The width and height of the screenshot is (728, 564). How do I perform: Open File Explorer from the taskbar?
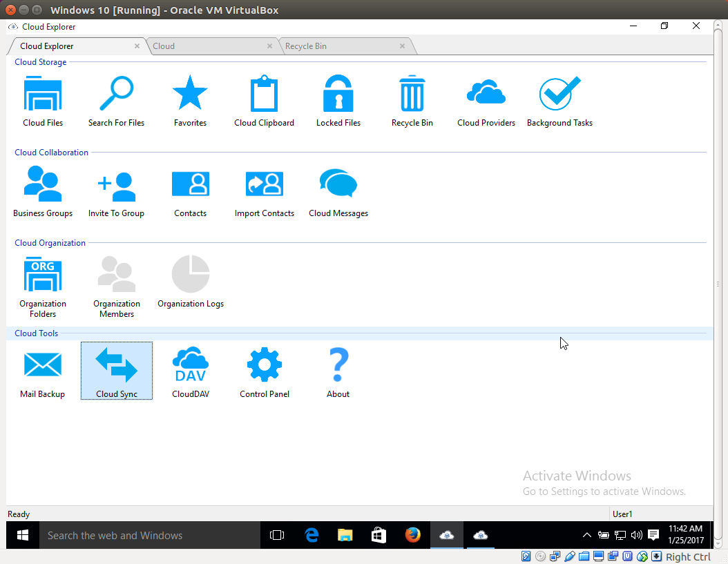click(x=345, y=535)
